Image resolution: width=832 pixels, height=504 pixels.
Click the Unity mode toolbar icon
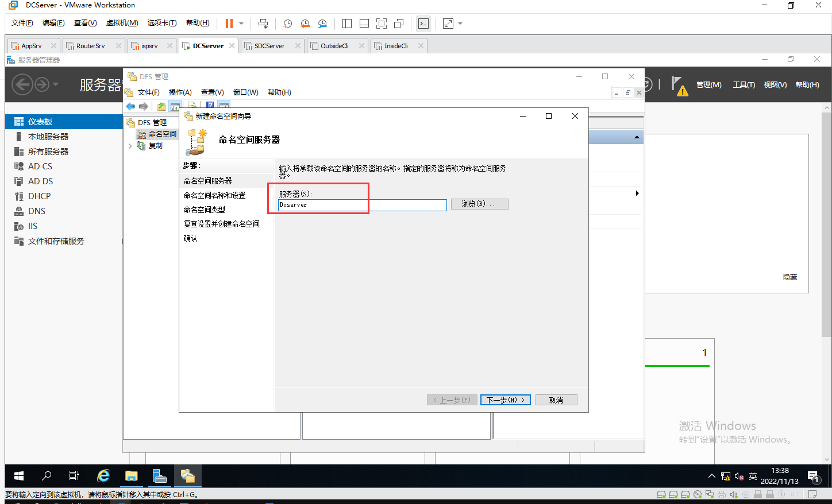pyautogui.click(x=399, y=24)
